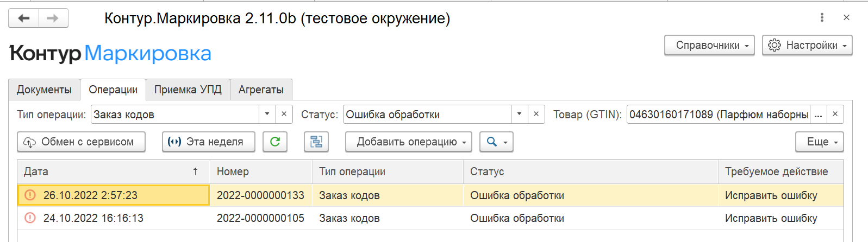This screenshot has width=868, height=242.
Task: Open the Еще menu
Action: pos(820,142)
